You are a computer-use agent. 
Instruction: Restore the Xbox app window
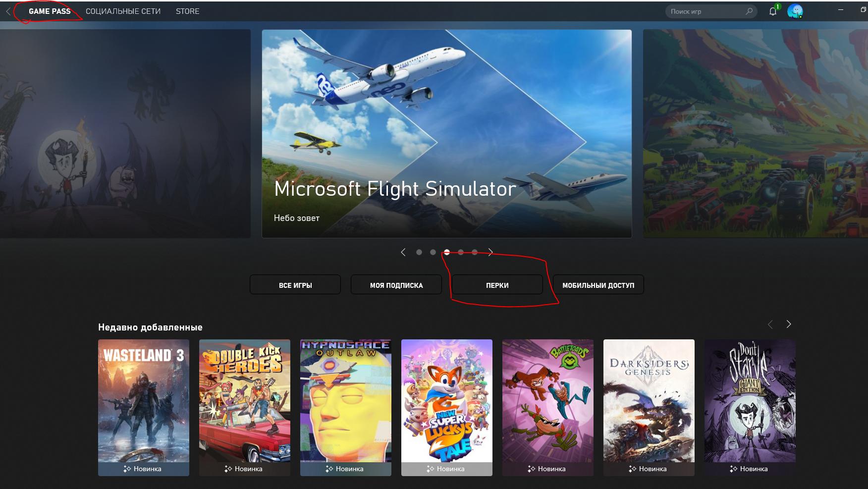tap(863, 10)
